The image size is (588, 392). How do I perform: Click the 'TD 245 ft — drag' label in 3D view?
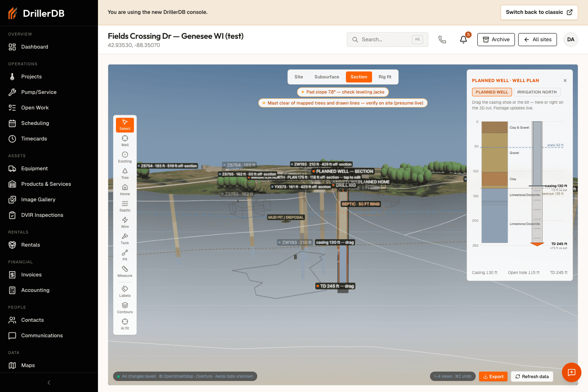(x=334, y=286)
